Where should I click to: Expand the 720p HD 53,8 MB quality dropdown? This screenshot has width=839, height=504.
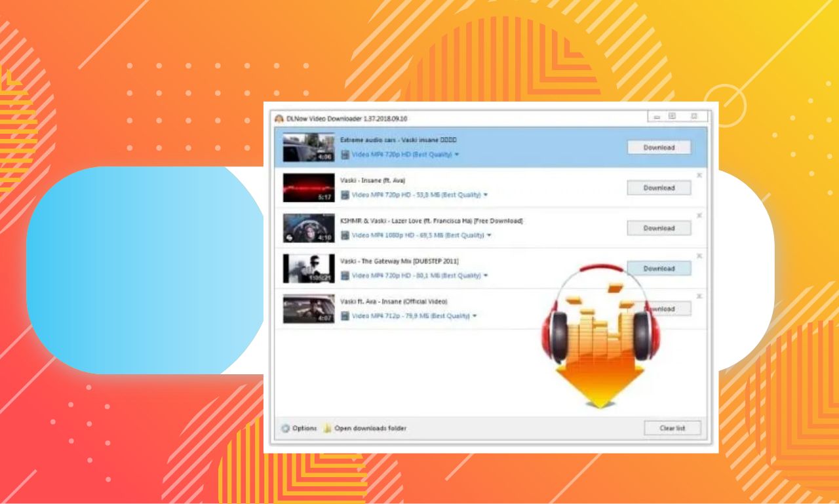pyautogui.click(x=486, y=195)
